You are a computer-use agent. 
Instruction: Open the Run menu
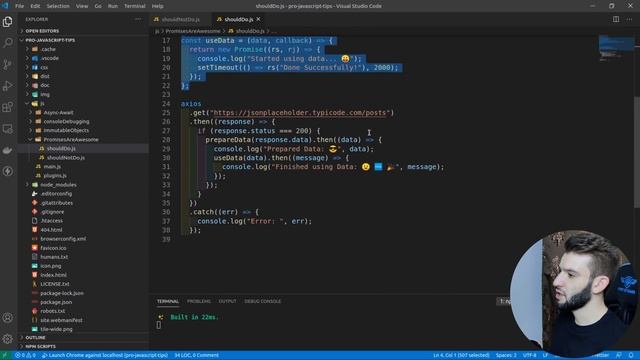[x=113, y=6]
